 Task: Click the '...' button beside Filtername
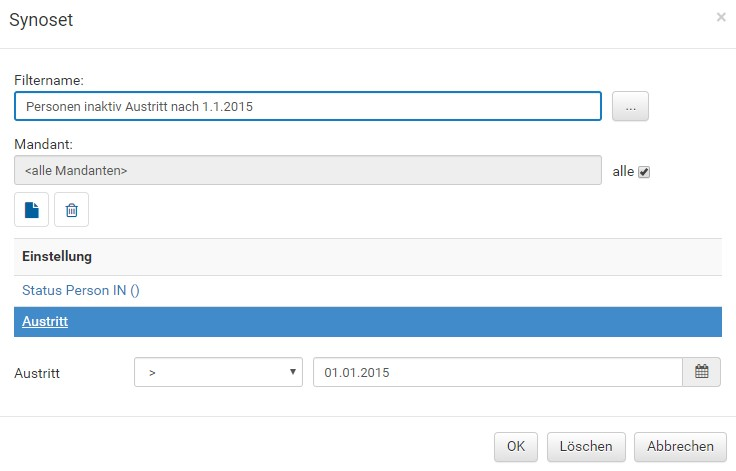pos(630,106)
